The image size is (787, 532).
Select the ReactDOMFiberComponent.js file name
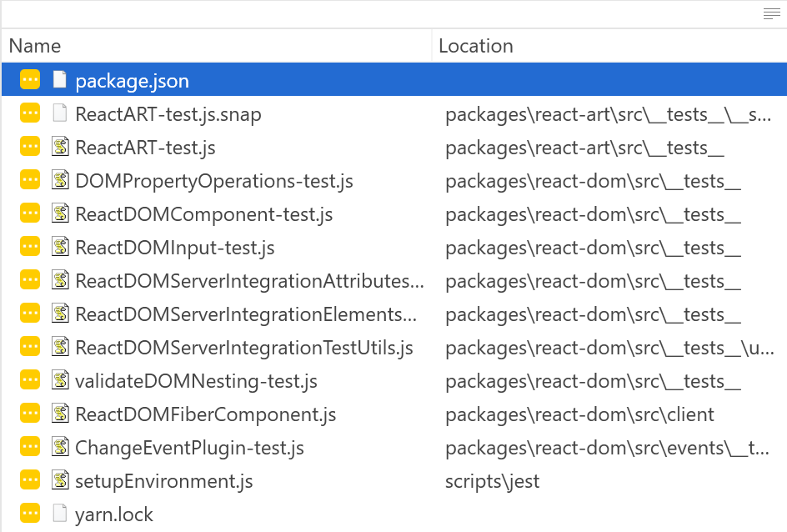(x=206, y=415)
